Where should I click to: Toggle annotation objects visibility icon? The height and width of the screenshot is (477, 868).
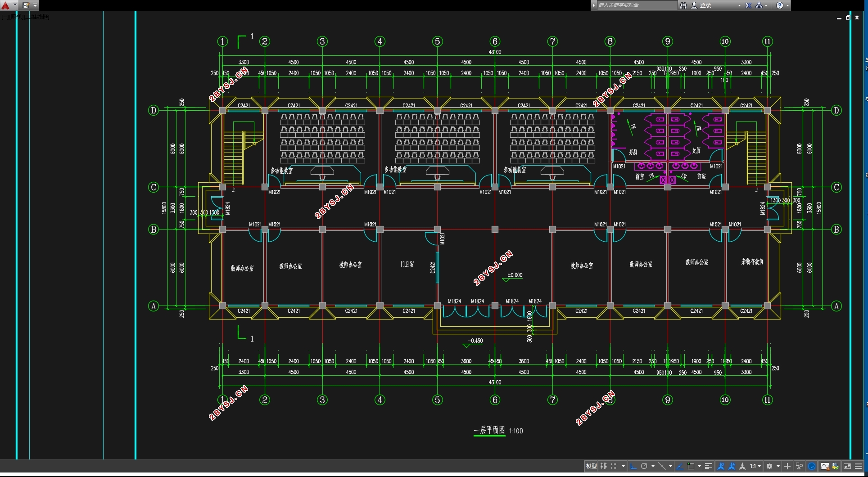(721, 466)
